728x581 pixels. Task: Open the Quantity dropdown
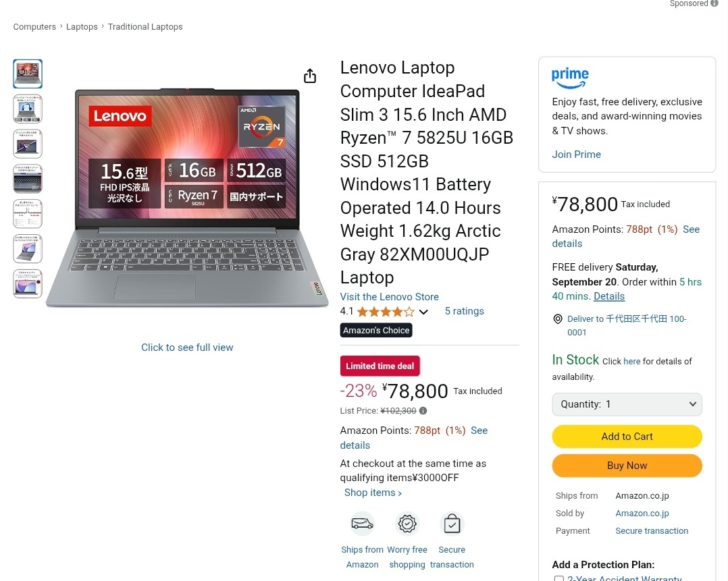pyautogui.click(x=627, y=404)
